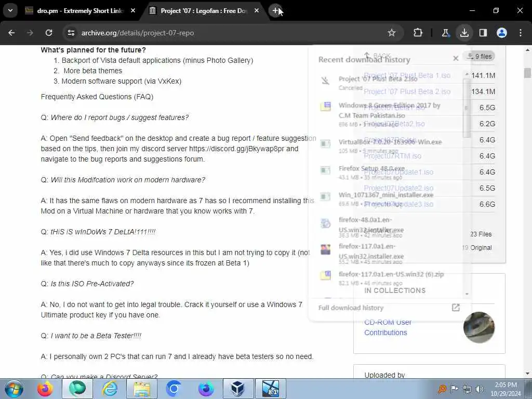The height and width of the screenshot is (399, 532).
Task: Toggle the Downloads toolbar icon
Action: (464, 33)
